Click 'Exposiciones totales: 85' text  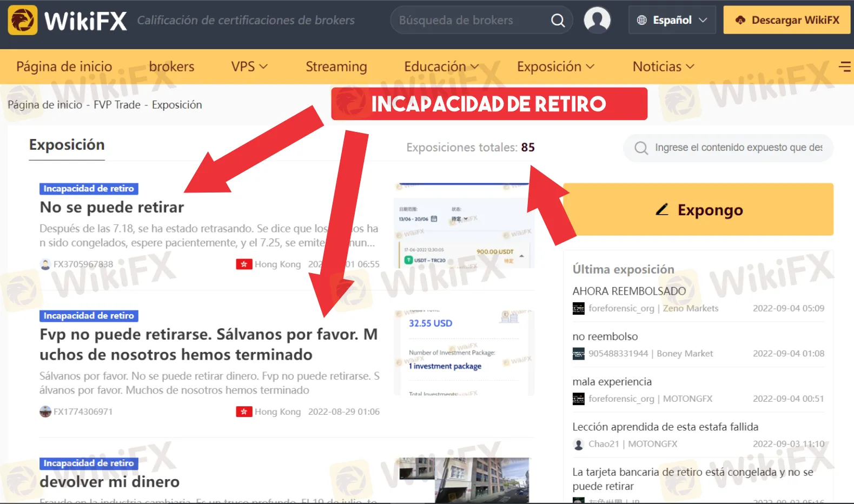click(471, 148)
